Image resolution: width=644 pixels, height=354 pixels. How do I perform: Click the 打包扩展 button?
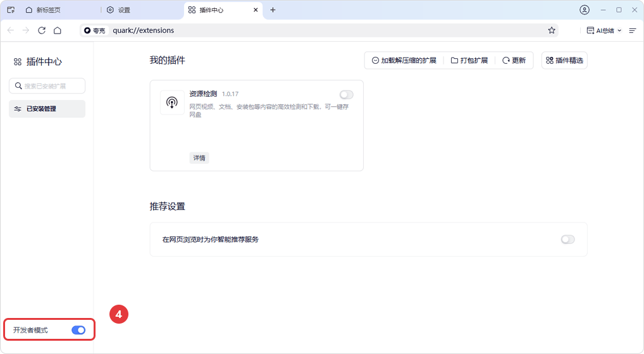469,61
